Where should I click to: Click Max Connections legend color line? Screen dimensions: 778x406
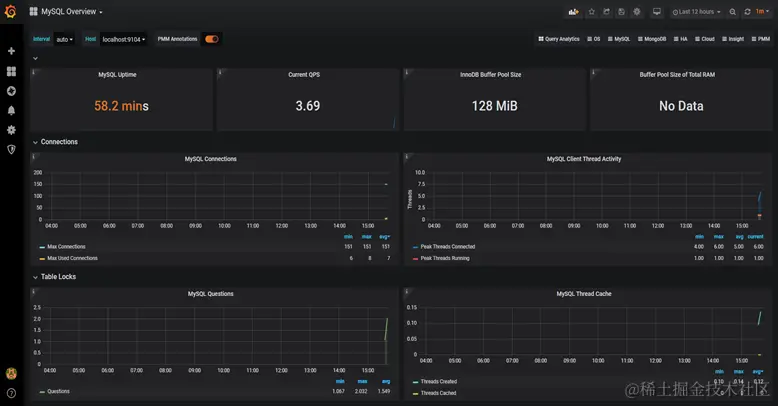click(42, 247)
